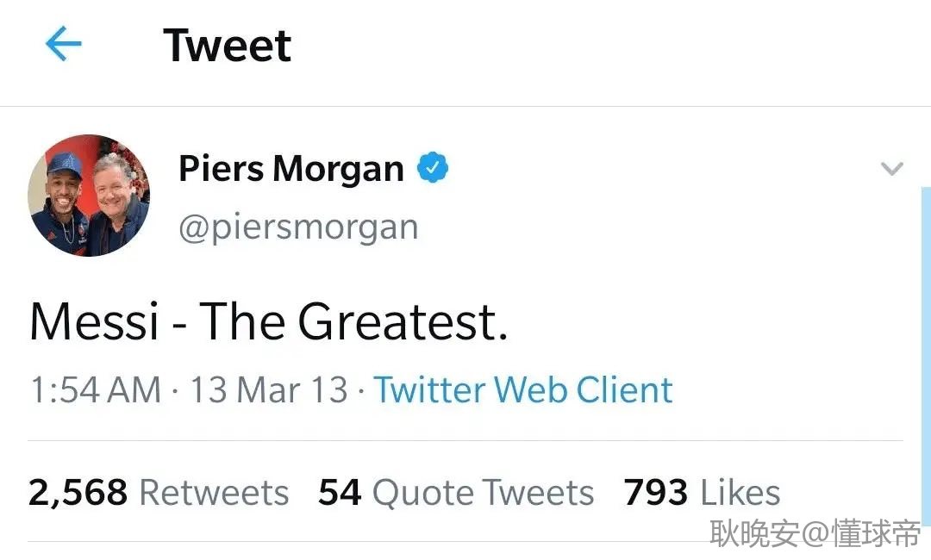Open the Quote Tweets label

click(483, 493)
